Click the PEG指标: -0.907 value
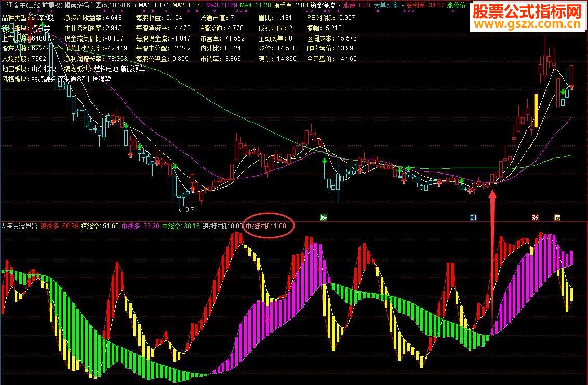 pyautogui.click(x=331, y=18)
